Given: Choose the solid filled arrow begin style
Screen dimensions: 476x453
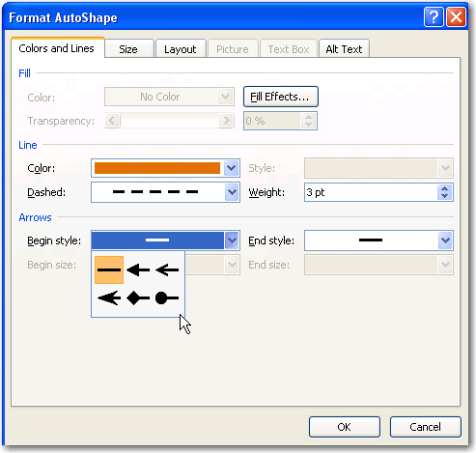Looking at the screenshot, I should [138, 269].
